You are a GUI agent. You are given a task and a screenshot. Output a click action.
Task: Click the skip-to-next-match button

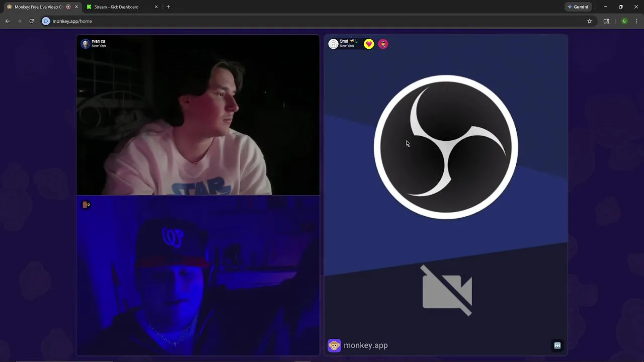(557, 345)
